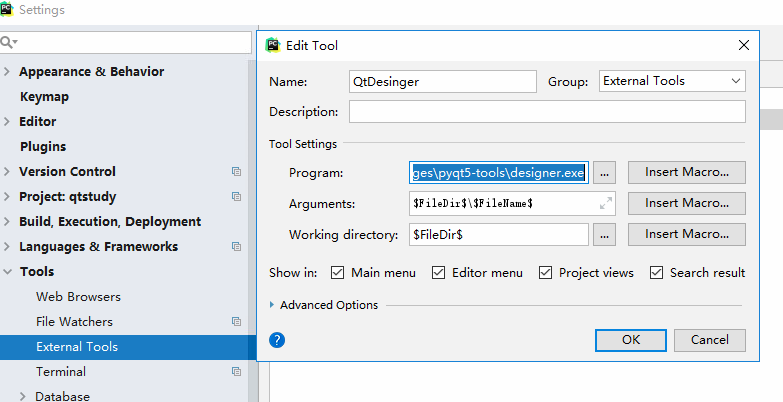783x402 pixels.
Task: Click the browse button next to Program field
Action: click(x=604, y=173)
